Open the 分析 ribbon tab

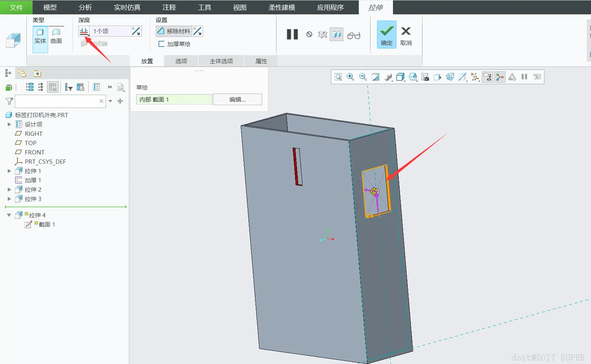(85, 7)
